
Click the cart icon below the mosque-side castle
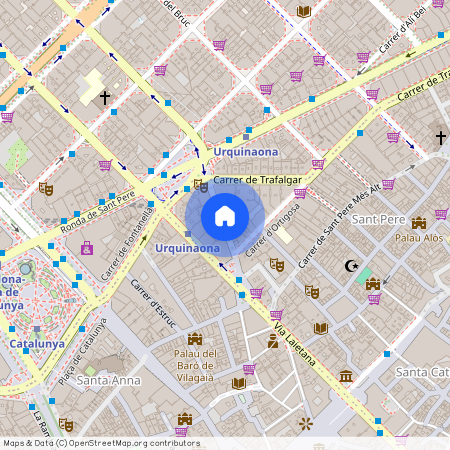(375, 299)
